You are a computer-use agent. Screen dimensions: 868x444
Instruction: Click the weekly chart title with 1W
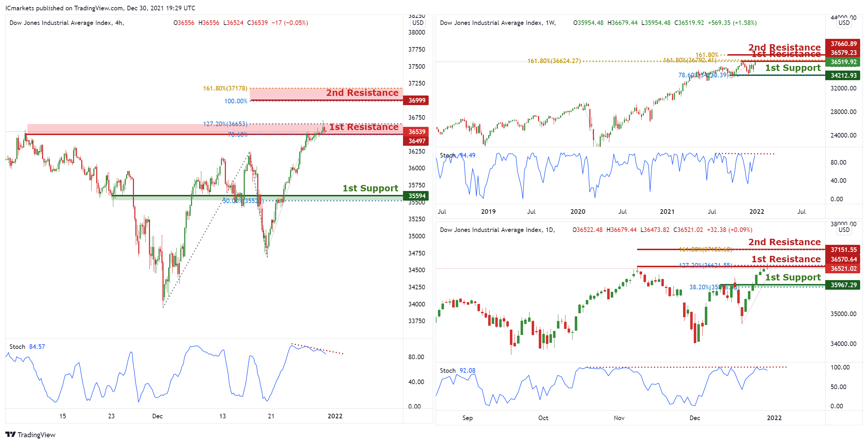498,23
